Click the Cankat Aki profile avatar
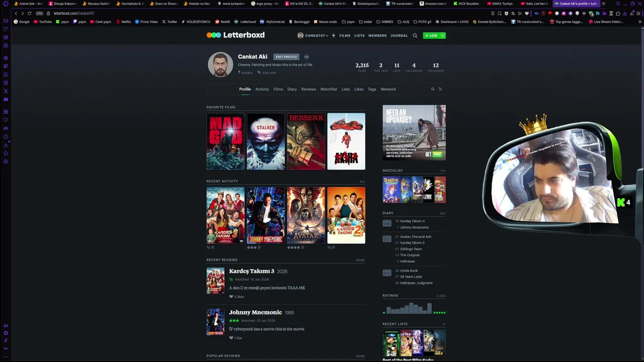The width and height of the screenshot is (644, 362). click(220, 64)
